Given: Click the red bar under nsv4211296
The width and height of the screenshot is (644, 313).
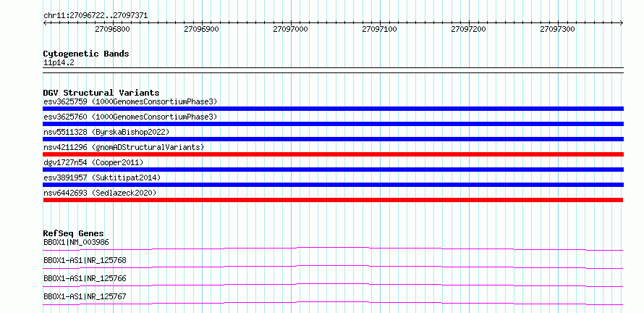Looking at the screenshot, I should coord(334,154).
